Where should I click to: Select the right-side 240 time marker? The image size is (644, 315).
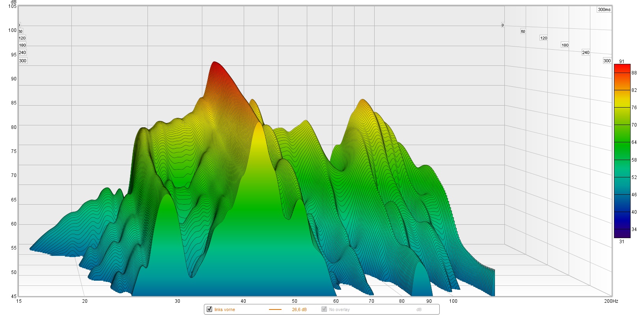tap(586, 52)
